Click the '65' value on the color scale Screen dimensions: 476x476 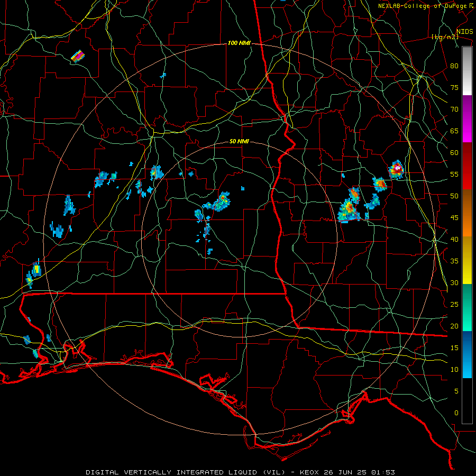pos(454,131)
